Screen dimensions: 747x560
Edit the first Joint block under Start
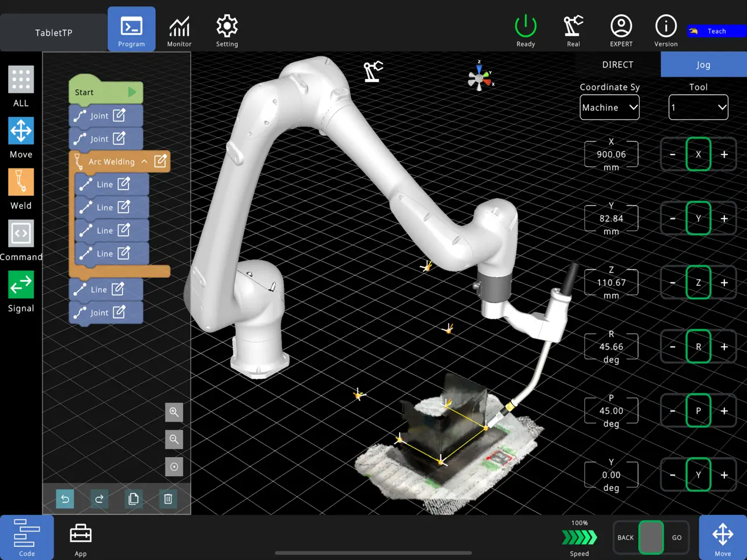[119, 115]
